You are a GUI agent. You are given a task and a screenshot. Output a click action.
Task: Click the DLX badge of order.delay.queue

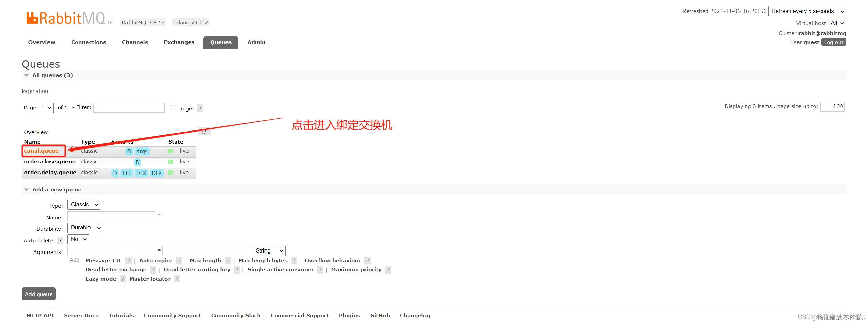tap(141, 173)
